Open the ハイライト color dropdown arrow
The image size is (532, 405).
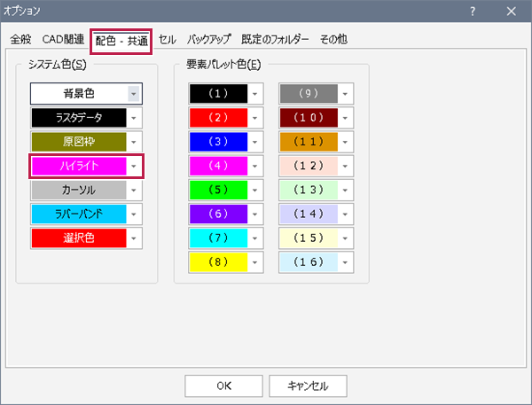(x=134, y=166)
